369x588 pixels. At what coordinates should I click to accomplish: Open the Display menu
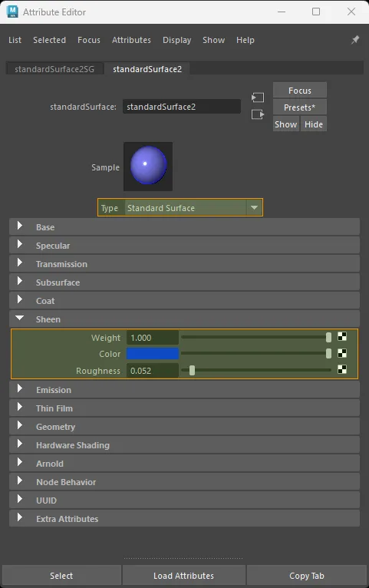[176, 40]
